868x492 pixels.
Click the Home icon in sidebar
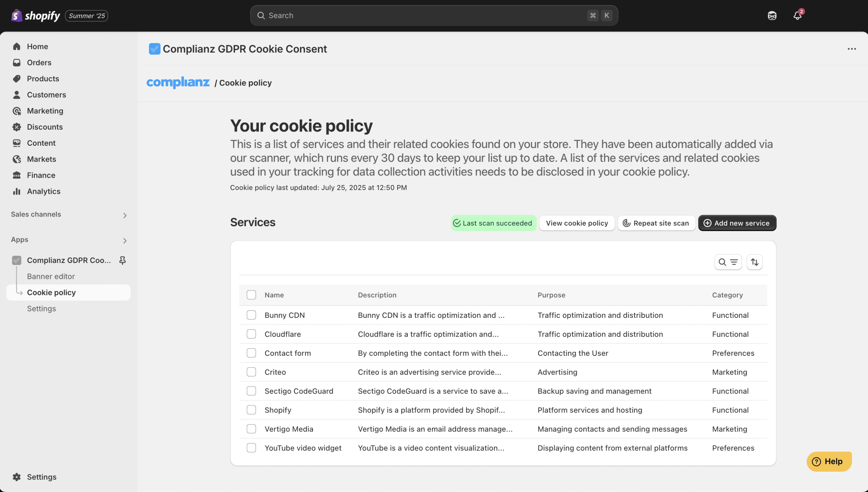click(17, 46)
